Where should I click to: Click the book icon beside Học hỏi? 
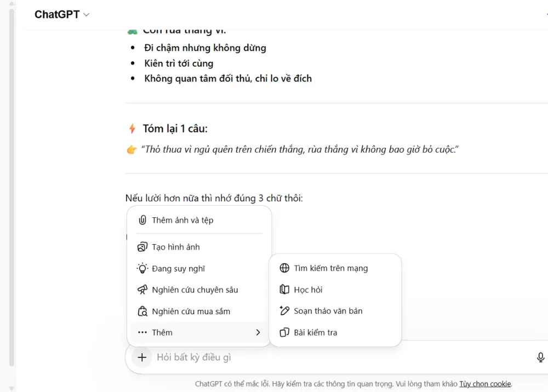(284, 289)
